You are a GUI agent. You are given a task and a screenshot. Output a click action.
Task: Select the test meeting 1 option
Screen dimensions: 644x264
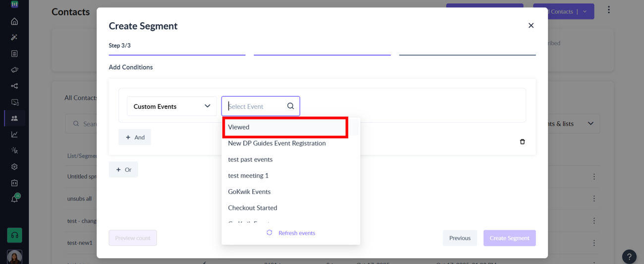248,176
